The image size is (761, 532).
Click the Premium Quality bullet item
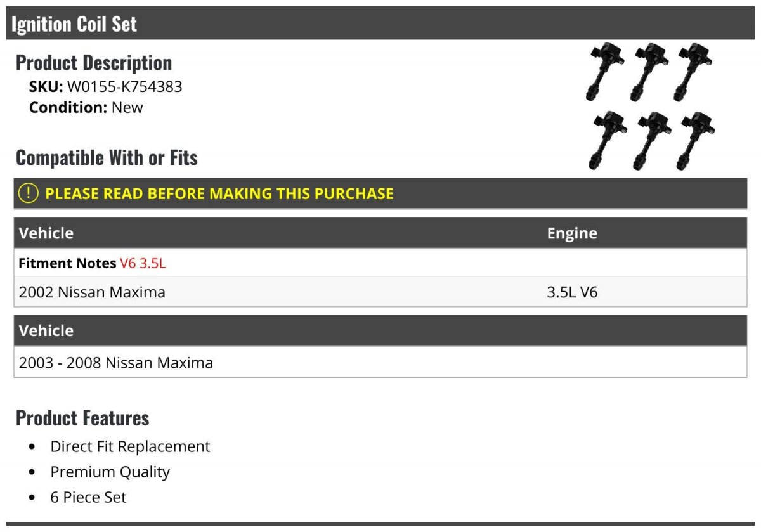click(x=110, y=472)
